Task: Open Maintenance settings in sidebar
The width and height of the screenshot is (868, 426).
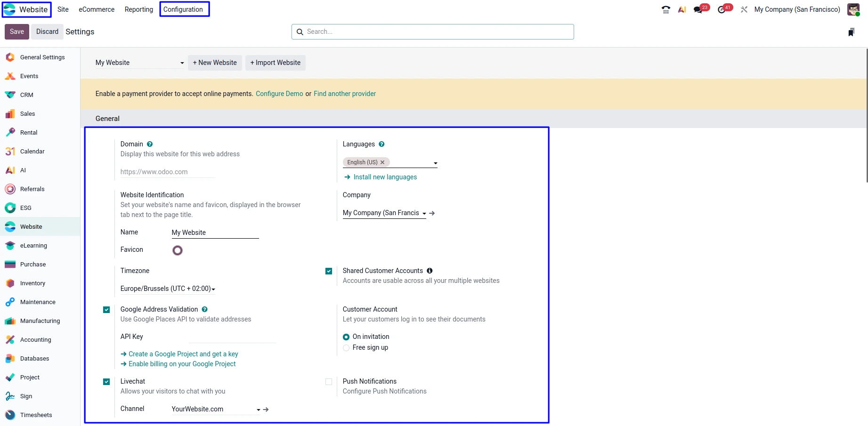Action: click(40, 302)
